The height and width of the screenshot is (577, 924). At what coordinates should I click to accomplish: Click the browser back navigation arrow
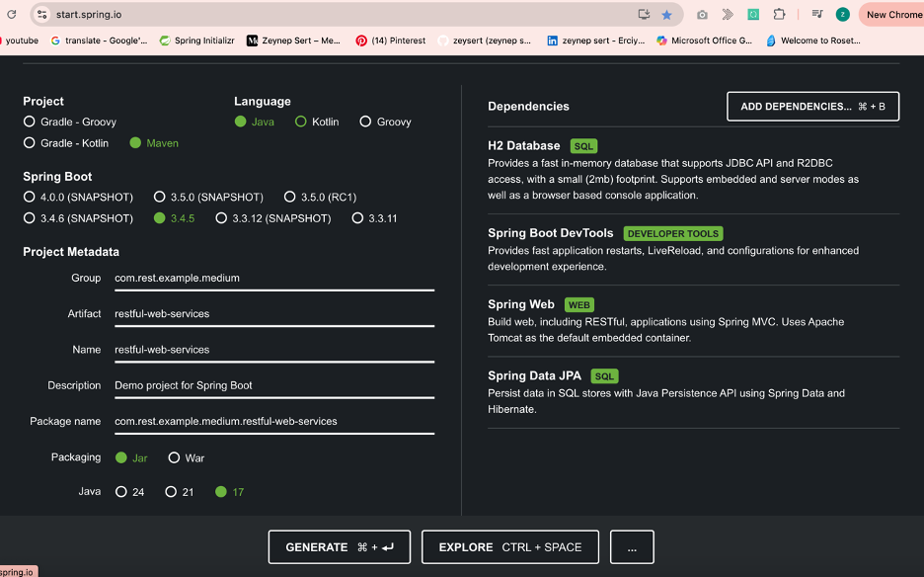[10, 14]
